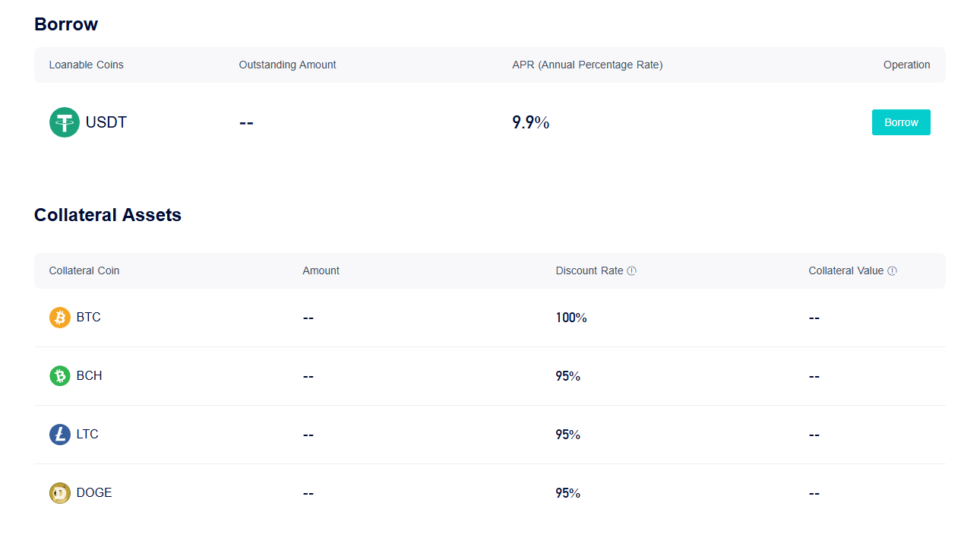Click the Bitcoin Cash BCH icon

[x=60, y=376]
